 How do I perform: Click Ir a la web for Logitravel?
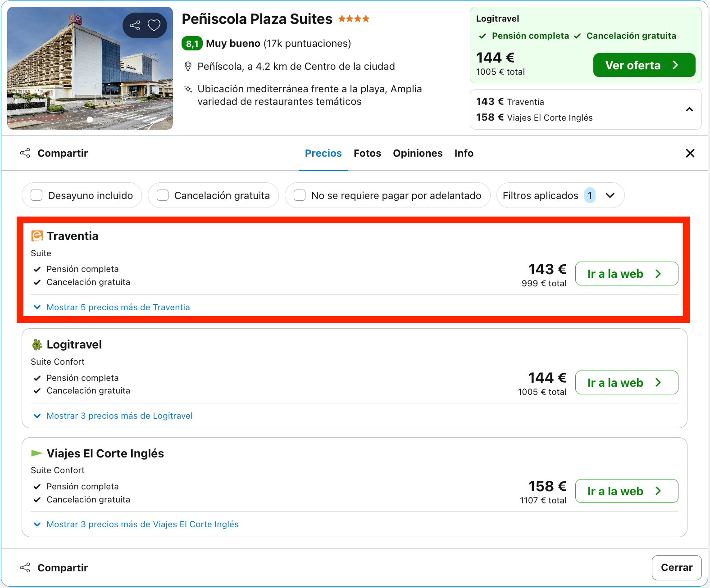(x=627, y=383)
